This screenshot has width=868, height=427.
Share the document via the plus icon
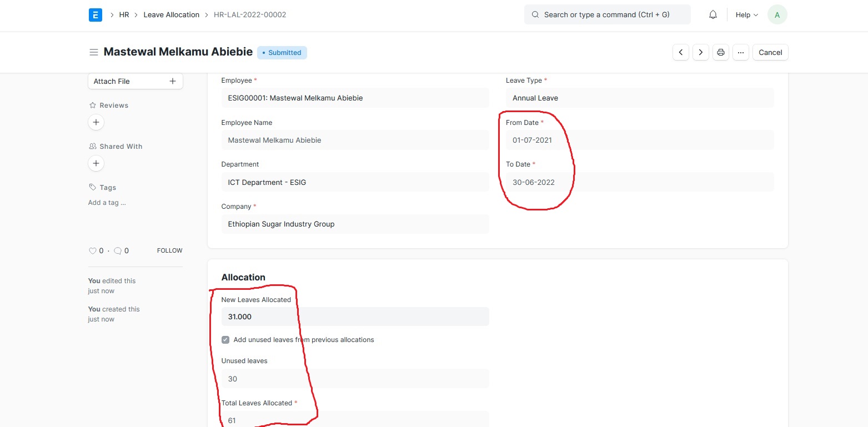click(x=96, y=163)
